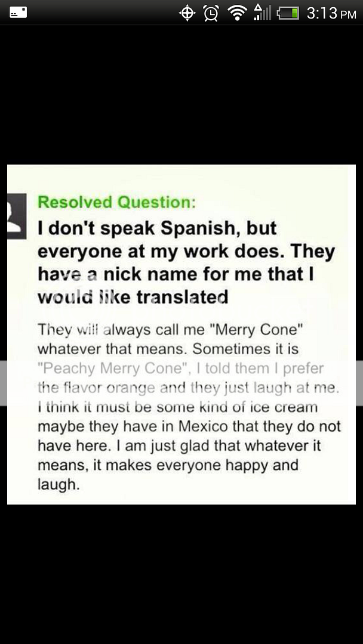Tap the black area above the picture

click(181, 94)
